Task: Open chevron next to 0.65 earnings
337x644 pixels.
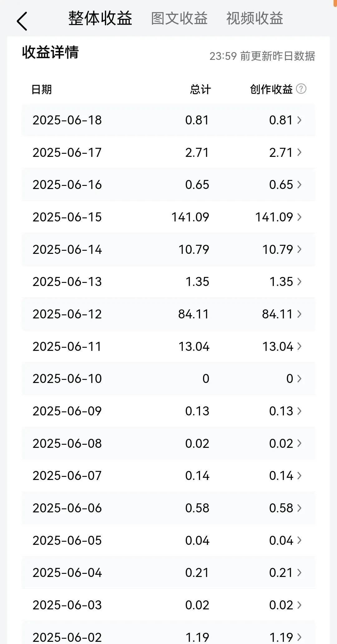Action: (x=299, y=185)
